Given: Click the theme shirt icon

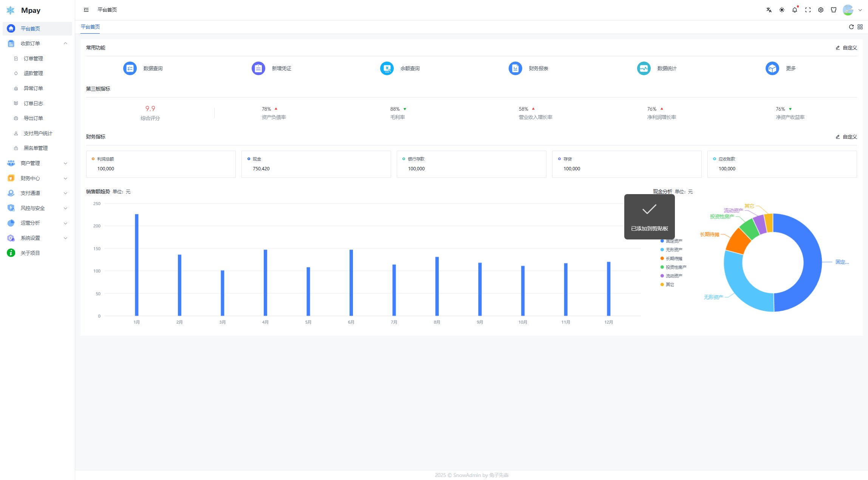Looking at the screenshot, I should coord(834,10).
